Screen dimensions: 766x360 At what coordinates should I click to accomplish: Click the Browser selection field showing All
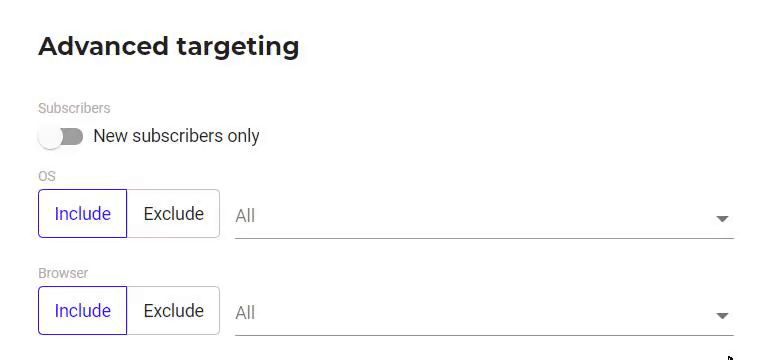(x=484, y=313)
